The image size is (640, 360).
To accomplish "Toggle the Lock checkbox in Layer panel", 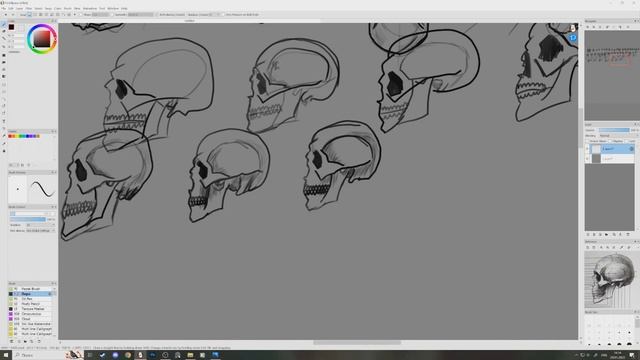I will [627, 141].
